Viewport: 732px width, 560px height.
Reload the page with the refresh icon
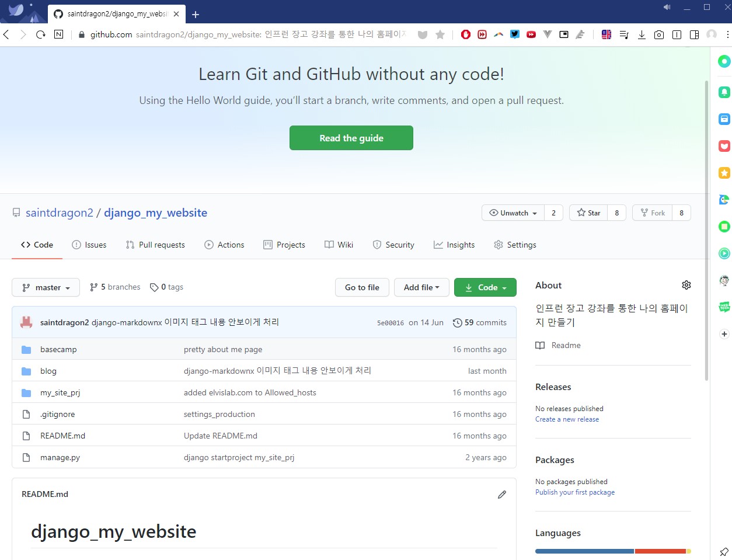[41, 34]
